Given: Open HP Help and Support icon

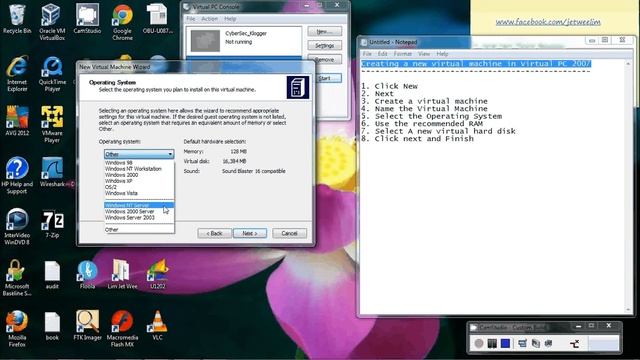Looking at the screenshot, I should pyautogui.click(x=17, y=176).
